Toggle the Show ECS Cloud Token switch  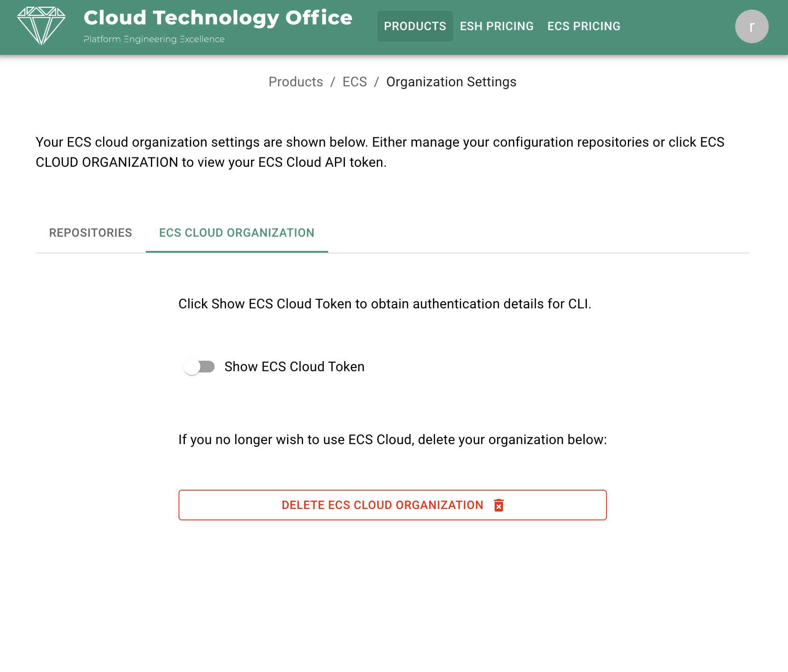click(199, 367)
